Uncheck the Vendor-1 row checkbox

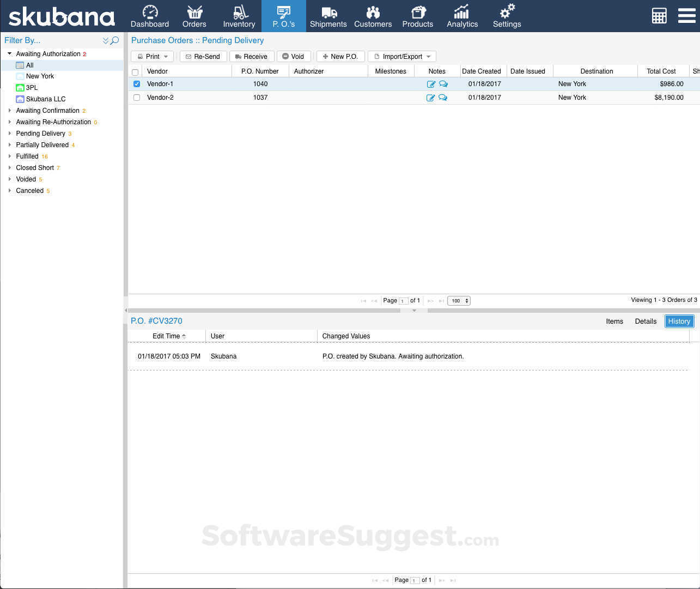pyautogui.click(x=136, y=83)
